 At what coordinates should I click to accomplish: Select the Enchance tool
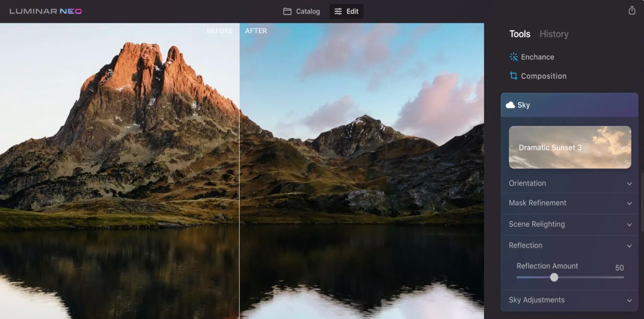click(537, 57)
